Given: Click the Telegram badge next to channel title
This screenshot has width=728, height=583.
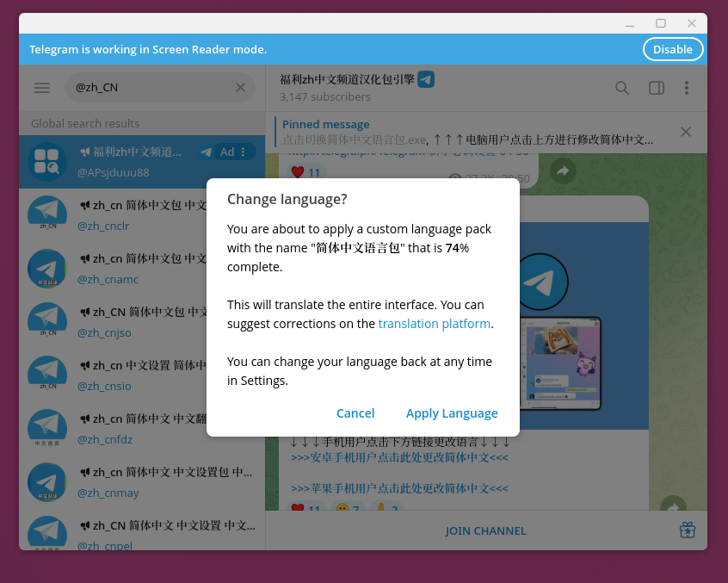Looking at the screenshot, I should tap(426, 79).
